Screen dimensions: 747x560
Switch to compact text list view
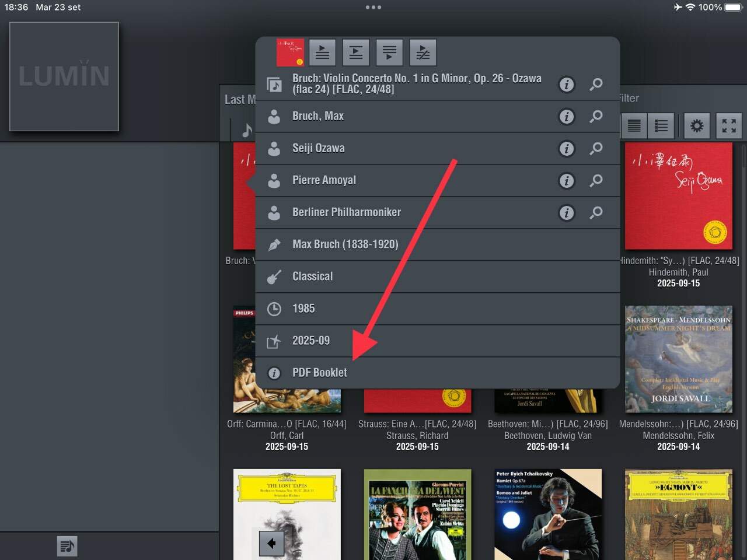coord(634,125)
